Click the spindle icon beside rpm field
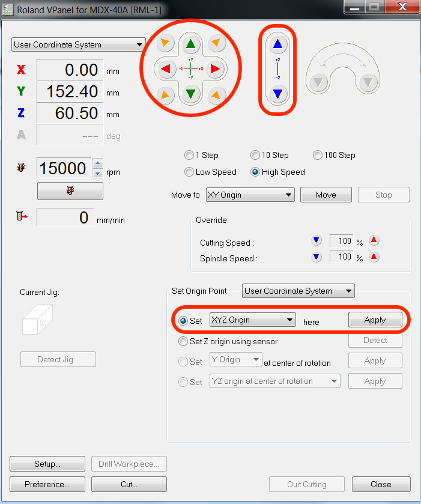Viewport: 421px width, 504px height. (21, 168)
